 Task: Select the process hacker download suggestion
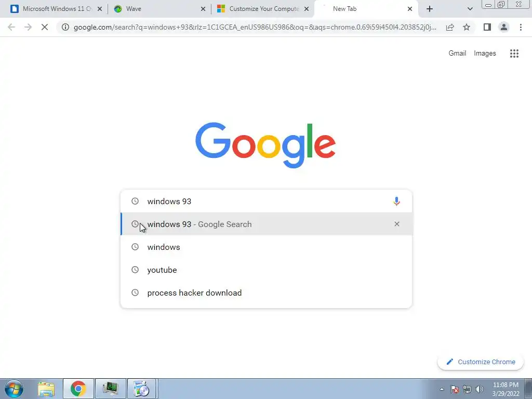pyautogui.click(x=267, y=292)
